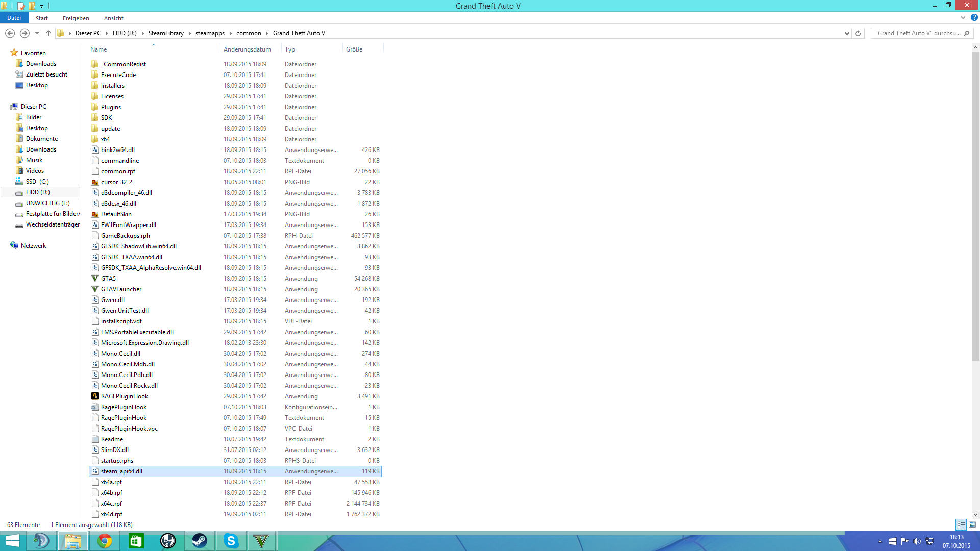980x551 pixels.
Task: Switch to large icons view button
Action: (972, 524)
